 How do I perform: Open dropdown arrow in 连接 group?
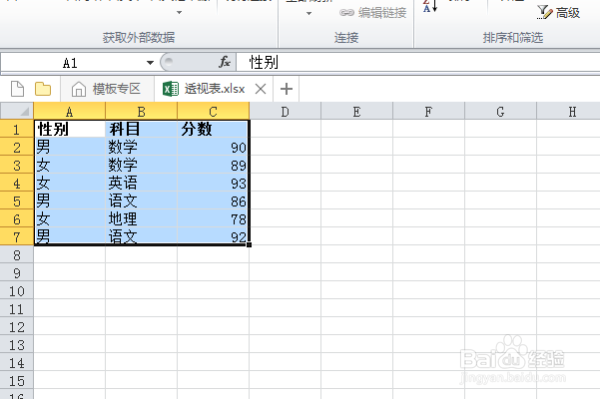point(309,13)
